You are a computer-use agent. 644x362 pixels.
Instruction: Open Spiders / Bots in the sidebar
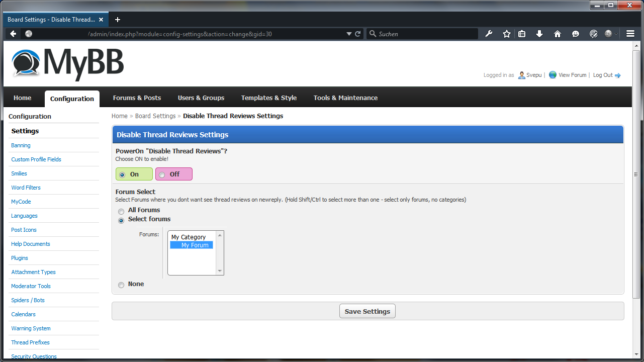28,300
